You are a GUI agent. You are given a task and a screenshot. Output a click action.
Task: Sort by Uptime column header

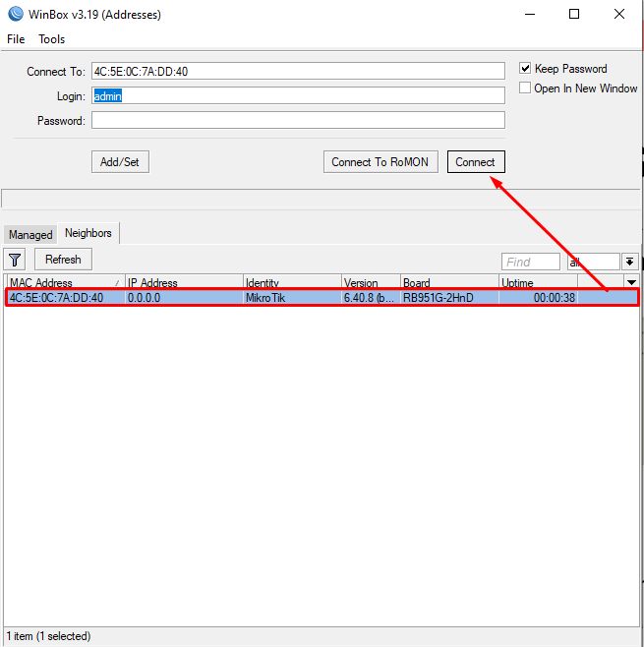click(x=538, y=282)
